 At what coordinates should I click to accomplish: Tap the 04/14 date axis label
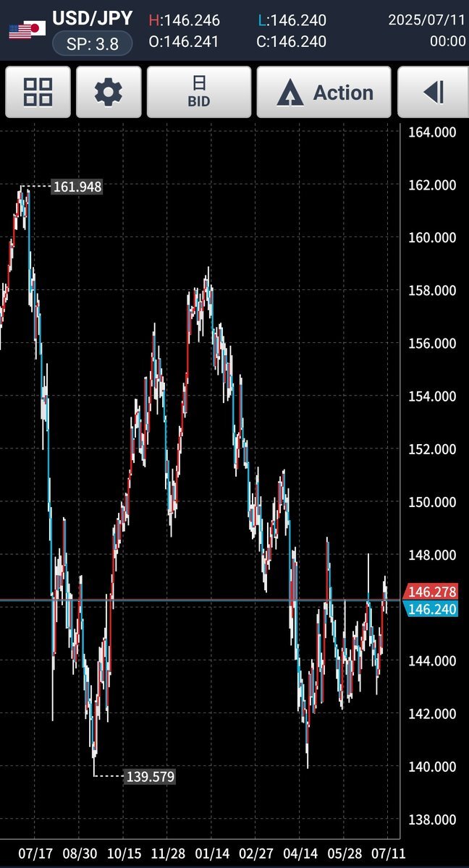coord(301,853)
